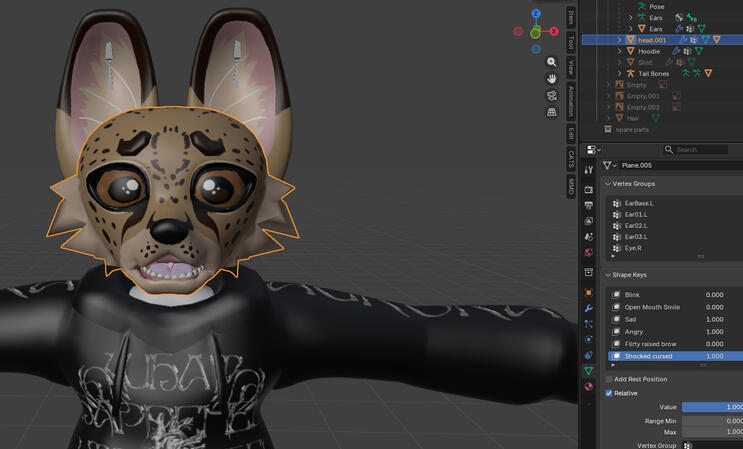
Task: Click the blue Z axis on gizmo
Action: pos(536,13)
